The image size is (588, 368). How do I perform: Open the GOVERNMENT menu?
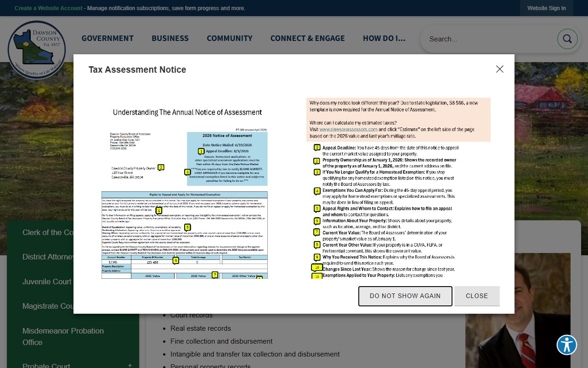(107, 38)
